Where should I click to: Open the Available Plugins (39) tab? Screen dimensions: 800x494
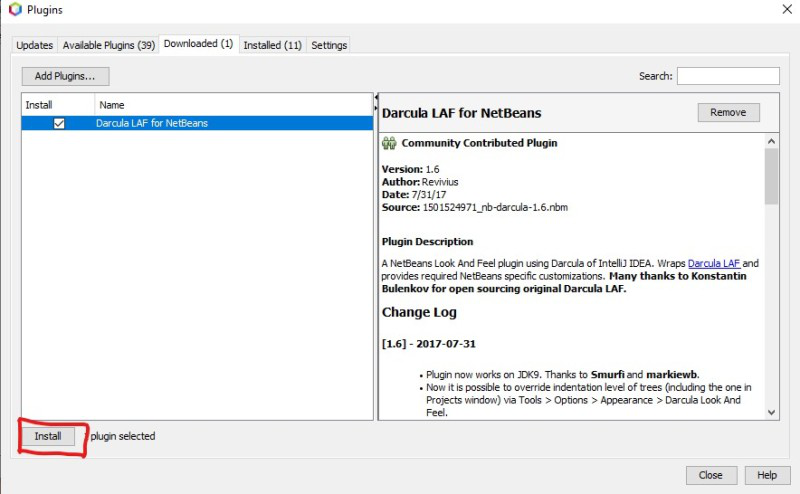[x=109, y=45]
